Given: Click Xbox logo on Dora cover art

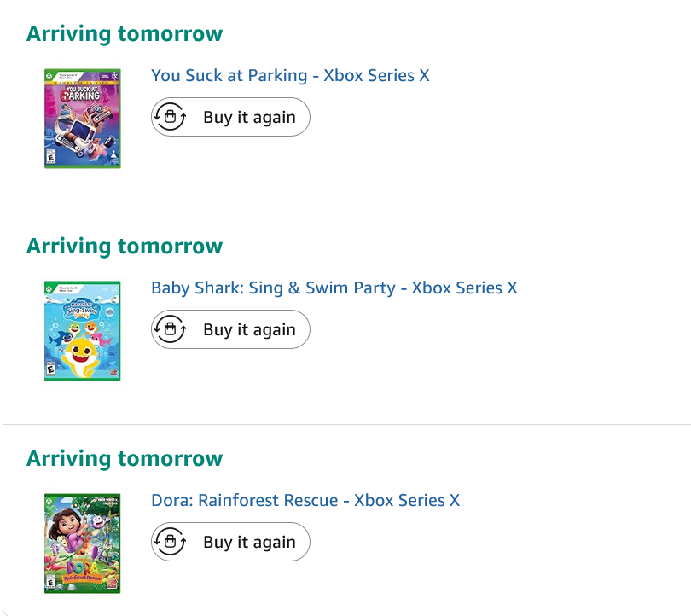Looking at the screenshot, I should (x=49, y=500).
